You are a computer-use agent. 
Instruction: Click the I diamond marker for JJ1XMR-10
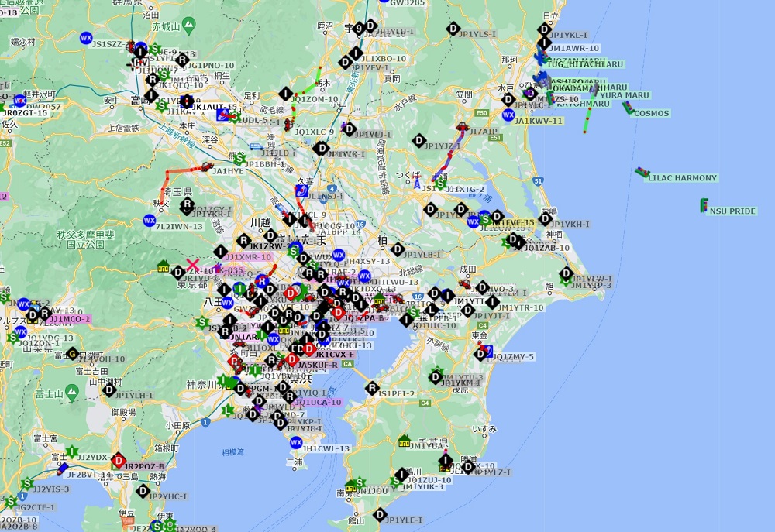coord(220,252)
